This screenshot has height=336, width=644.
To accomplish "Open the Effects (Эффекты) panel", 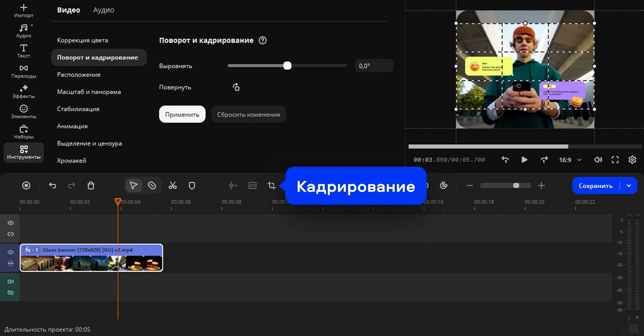I will tap(23, 92).
